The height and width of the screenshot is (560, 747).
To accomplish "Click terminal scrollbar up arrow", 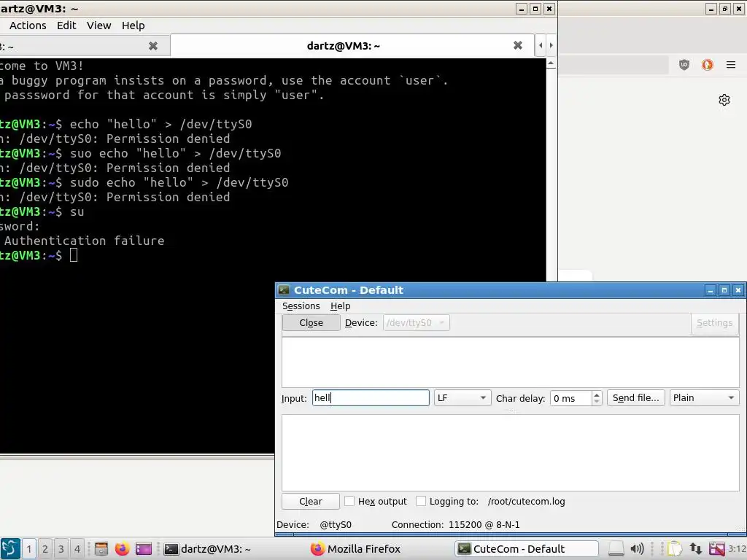I will click(551, 63).
